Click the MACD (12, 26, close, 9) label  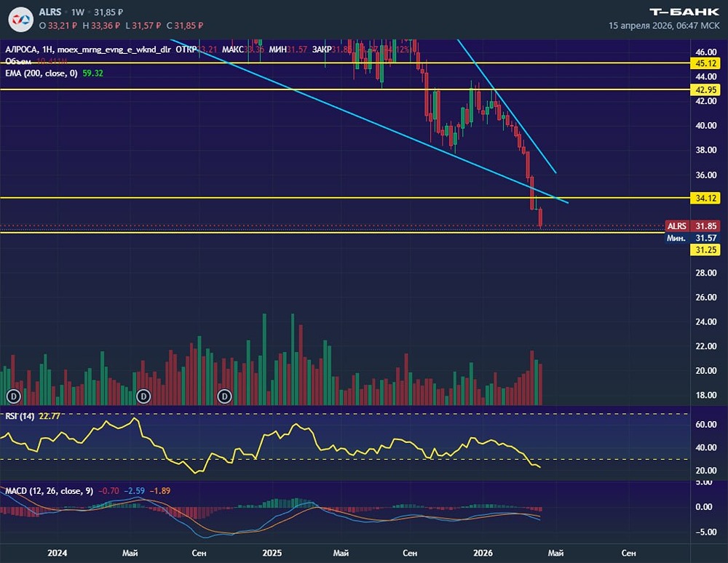click(x=50, y=491)
